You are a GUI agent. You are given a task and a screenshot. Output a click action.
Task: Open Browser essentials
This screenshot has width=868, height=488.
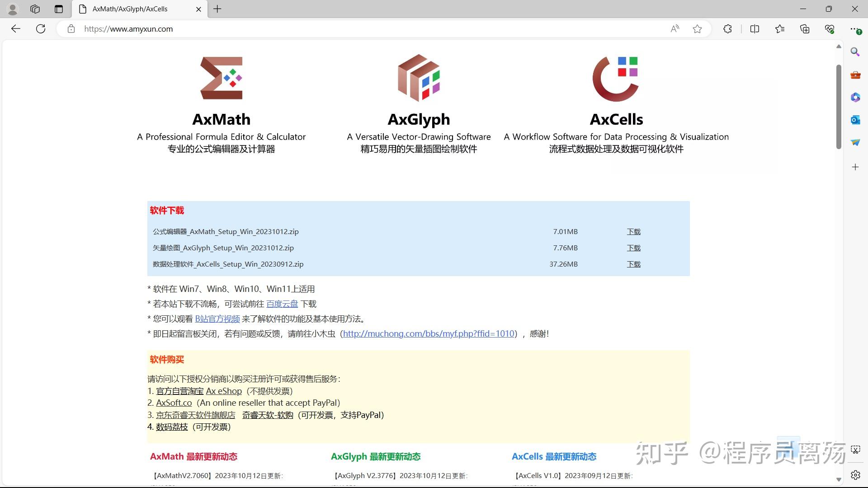pyautogui.click(x=829, y=28)
